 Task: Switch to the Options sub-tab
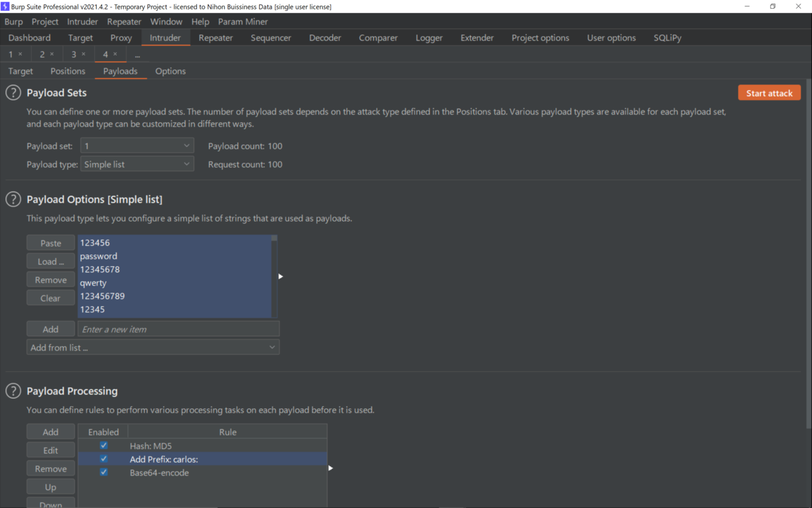pyautogui.click(x=171, y=71)
